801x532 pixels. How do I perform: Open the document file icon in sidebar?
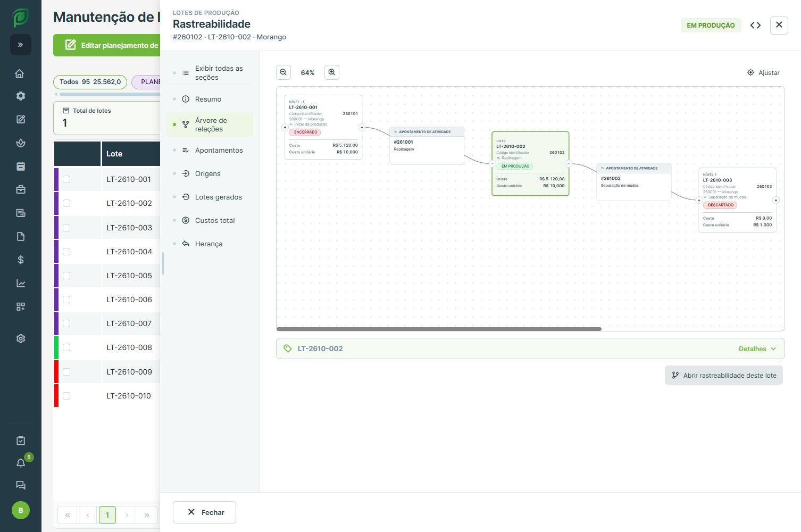click(21, 236)
